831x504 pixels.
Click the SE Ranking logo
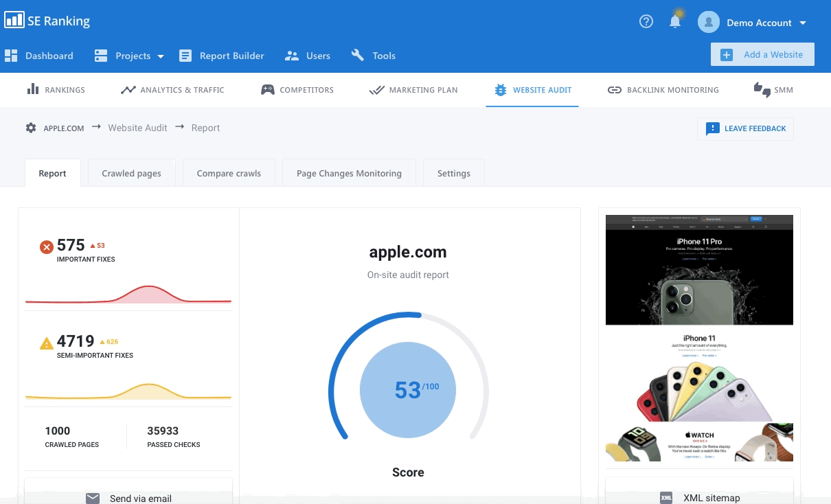point(47,21)
